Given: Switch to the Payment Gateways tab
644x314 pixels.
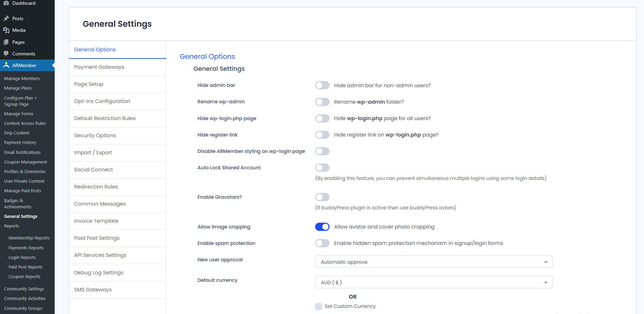Looking at the screenshot, I should pos(99,67).
